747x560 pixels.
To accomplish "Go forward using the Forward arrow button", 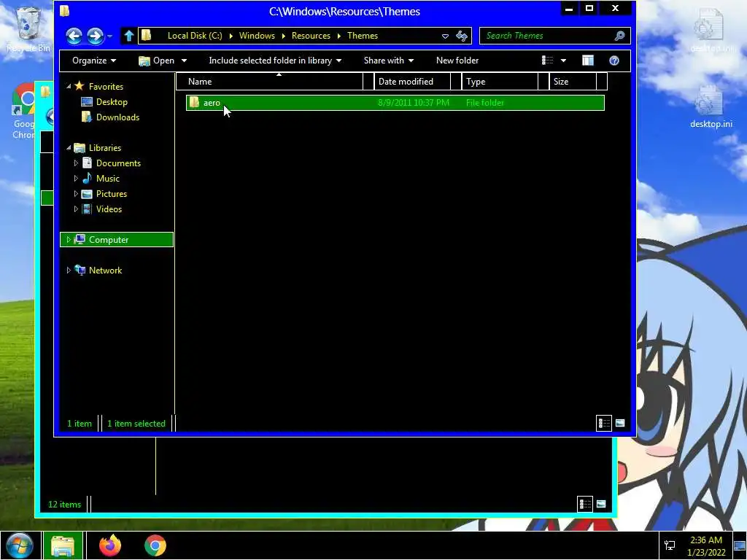I will 96,36.
